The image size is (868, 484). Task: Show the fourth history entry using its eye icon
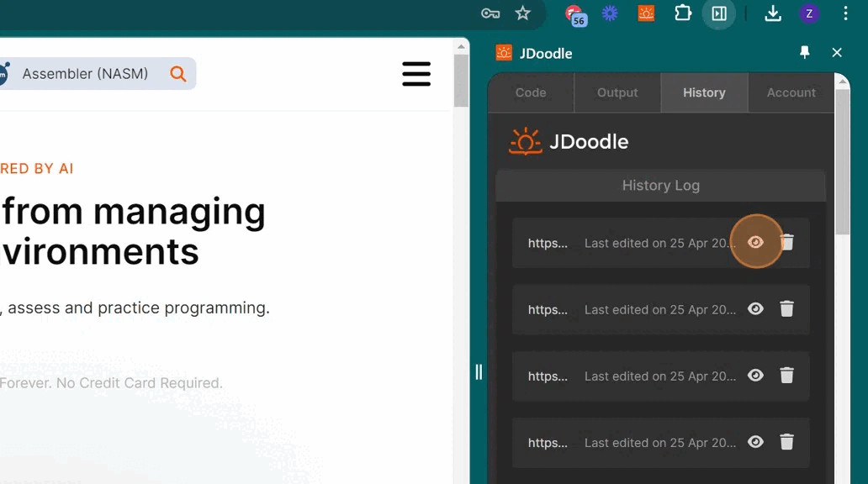(x=755, y=442)
